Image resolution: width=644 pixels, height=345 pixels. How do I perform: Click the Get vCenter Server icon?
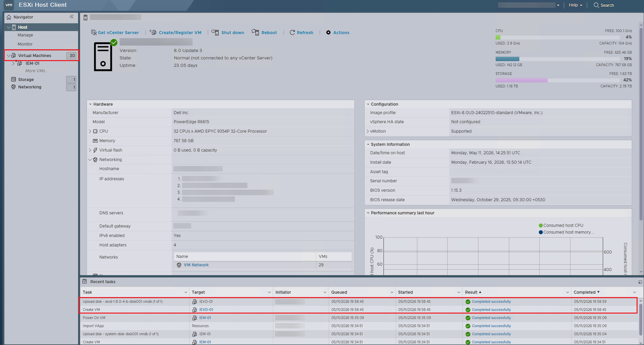tap(94, 32)
